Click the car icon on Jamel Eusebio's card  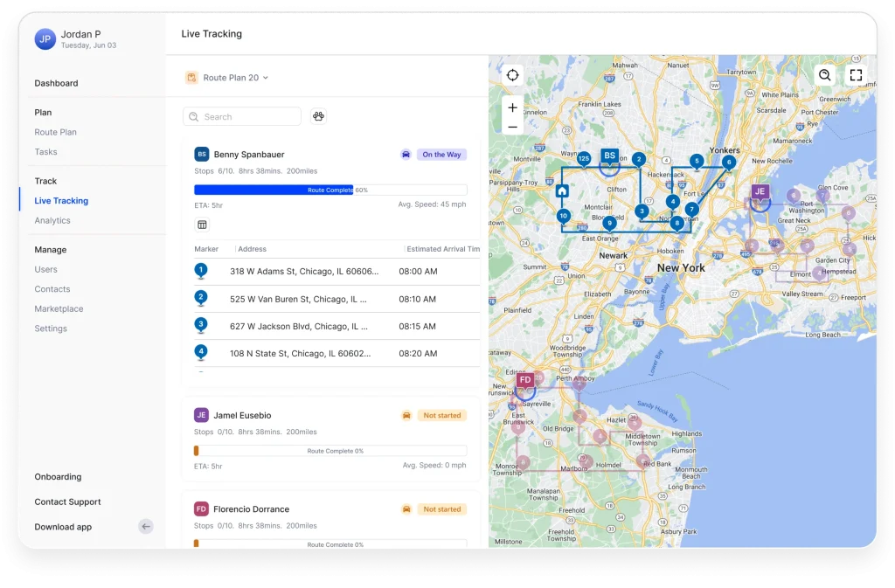406,415
